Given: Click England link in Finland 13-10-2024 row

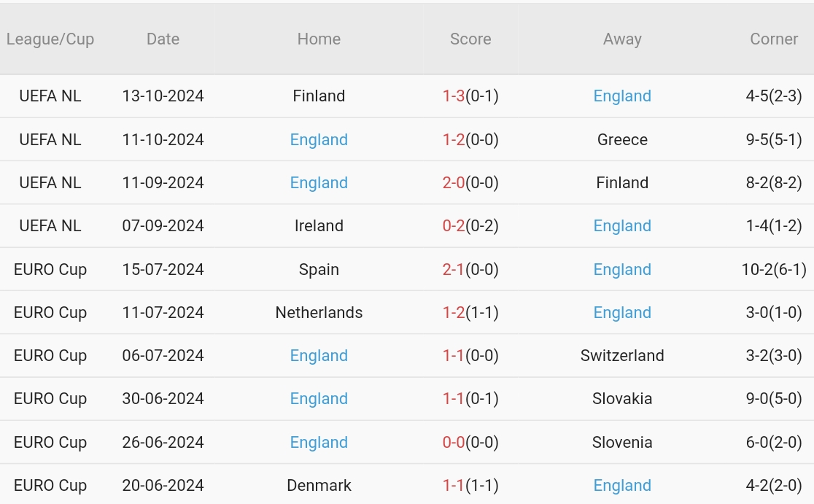Looking at the screenshot, I should pos(622,96).
